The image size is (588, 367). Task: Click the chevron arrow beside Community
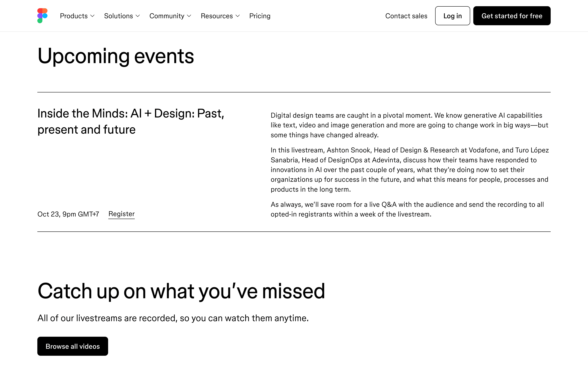[x=189, y=16]
